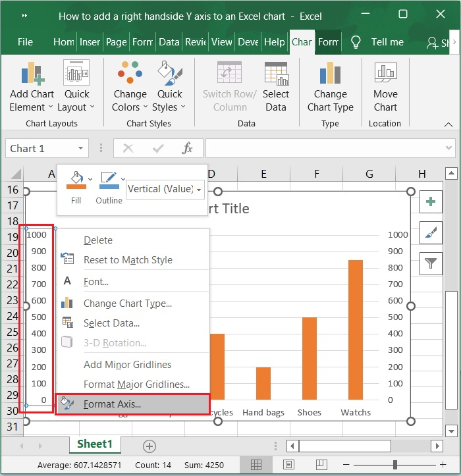Screen dimensions: 461x476
Task: Click vertical scrollbar down arrow
Action: 451,431
